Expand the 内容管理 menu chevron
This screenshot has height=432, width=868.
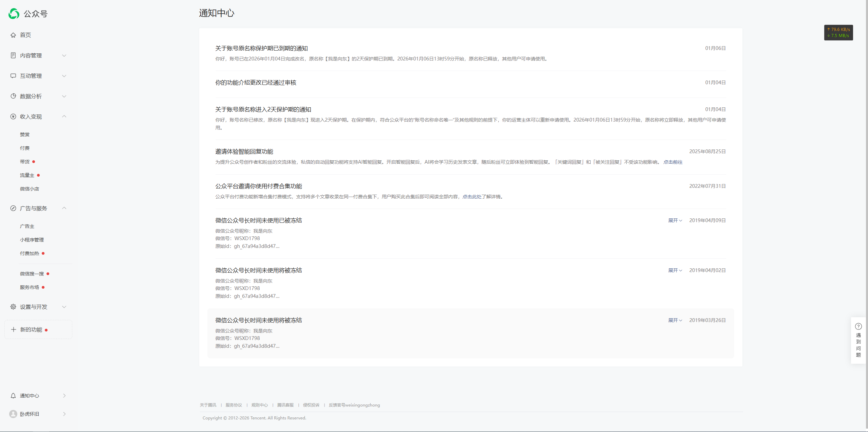pos(64,55)
